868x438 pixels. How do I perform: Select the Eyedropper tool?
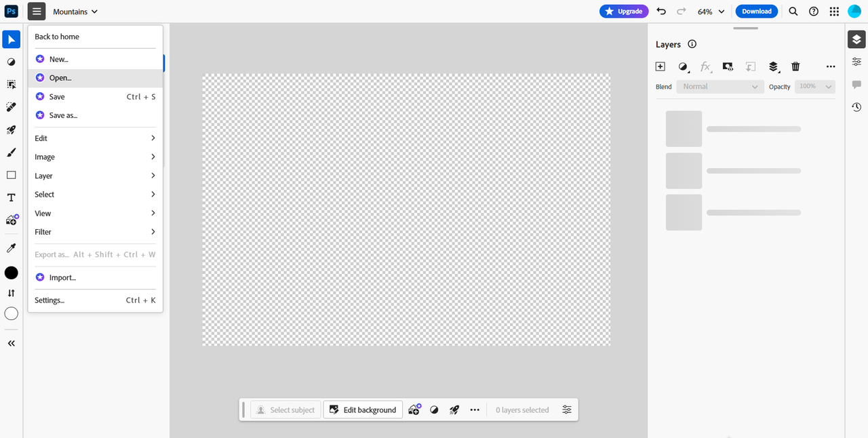11,248
